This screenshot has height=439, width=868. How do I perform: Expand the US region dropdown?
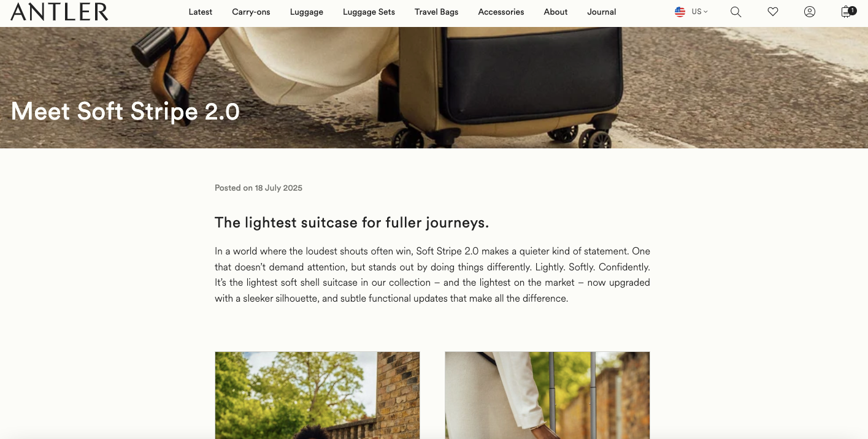coord(700,12)
